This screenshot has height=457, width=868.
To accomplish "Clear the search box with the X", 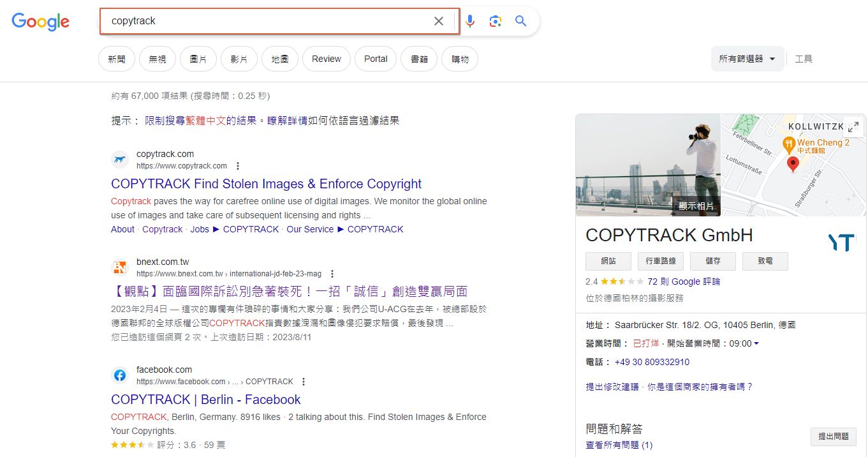I will point(439,21).
